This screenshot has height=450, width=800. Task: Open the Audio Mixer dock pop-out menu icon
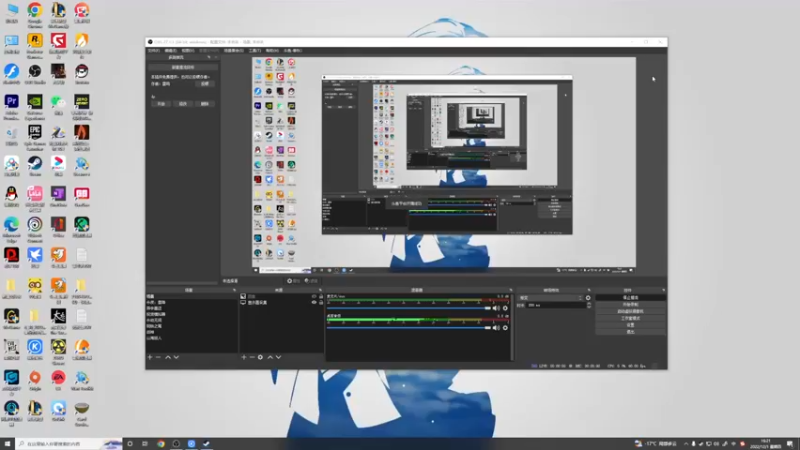pyautogui.click(x=511, y=290)
